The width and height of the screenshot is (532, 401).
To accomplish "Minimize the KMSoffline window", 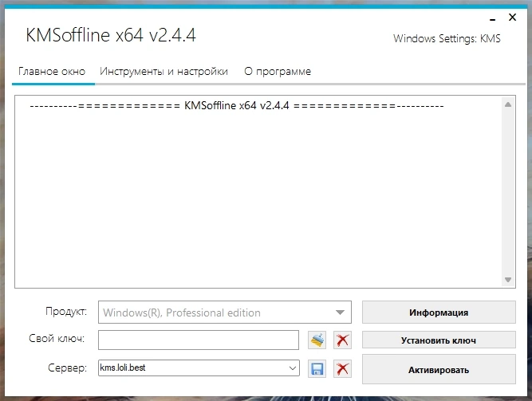I will (x=493, y=19).
